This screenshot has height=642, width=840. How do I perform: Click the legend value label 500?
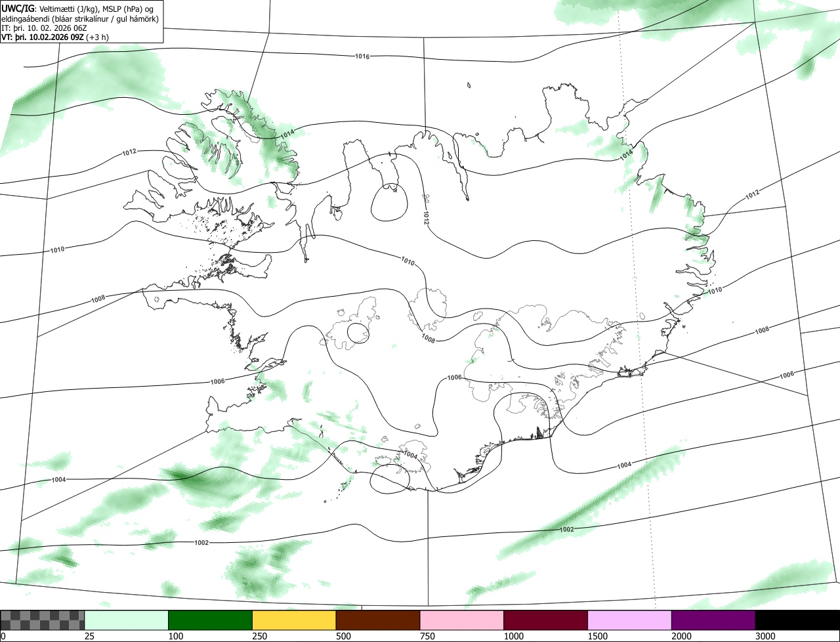coord(344,636)
